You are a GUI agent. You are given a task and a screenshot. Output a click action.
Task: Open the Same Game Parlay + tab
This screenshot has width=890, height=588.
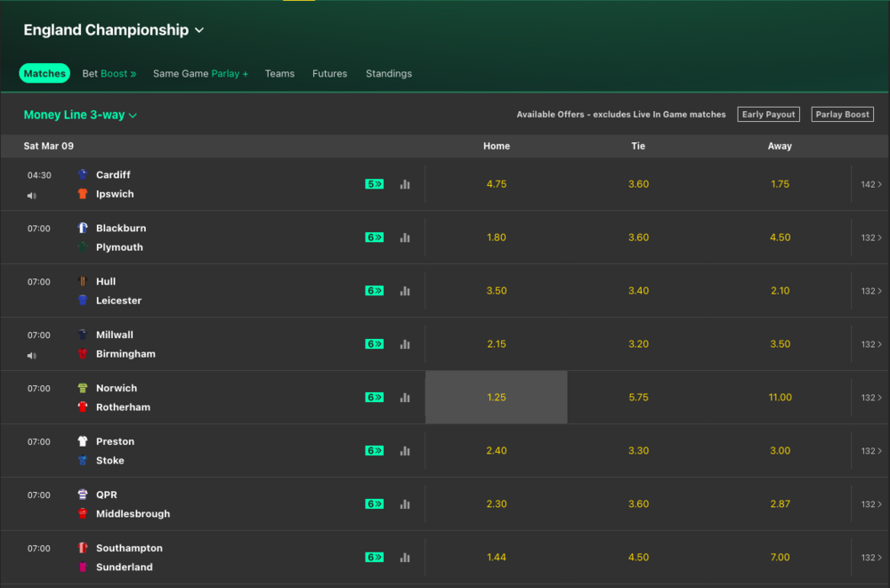pyautogui.click(x=200, y=74)
